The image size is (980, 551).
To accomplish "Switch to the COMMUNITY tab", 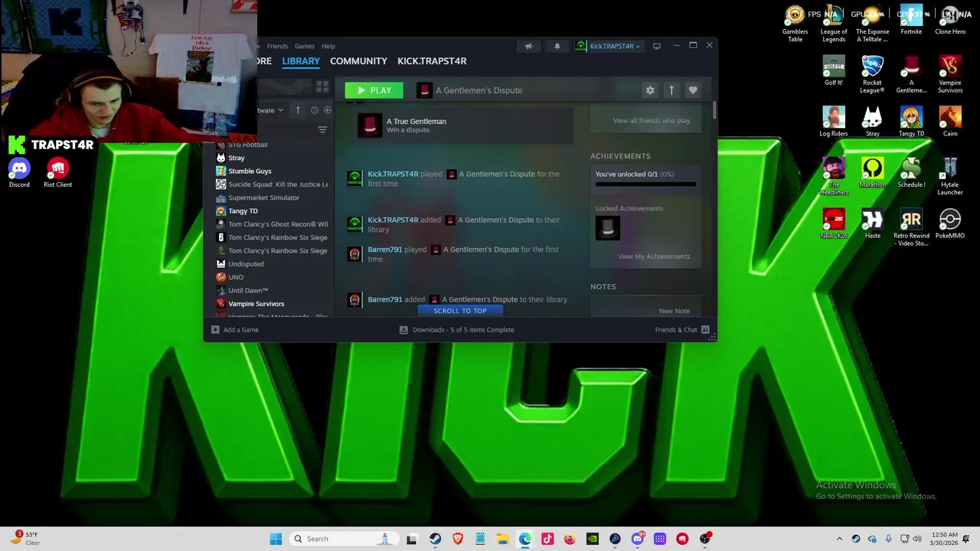I will (x=358, y=61).
